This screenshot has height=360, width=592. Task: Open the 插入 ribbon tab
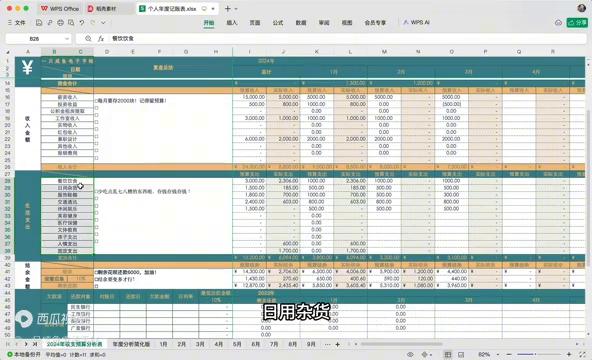(232, 23)
